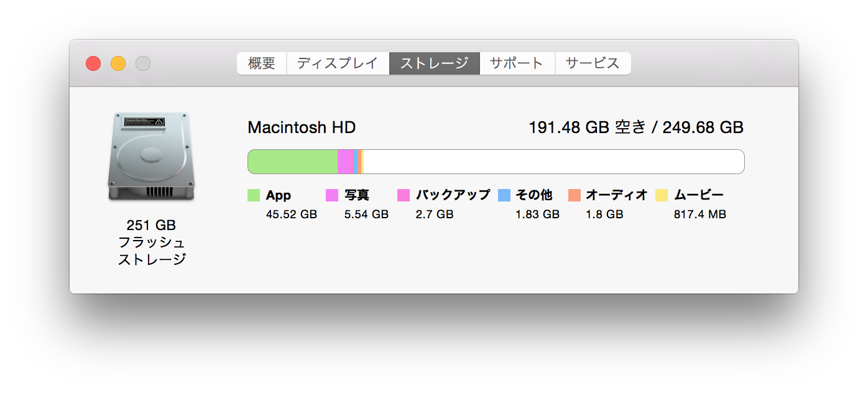Click the pink 写真 legend swatch
This screenshot has height=393, width=868.
coord(332,195)
